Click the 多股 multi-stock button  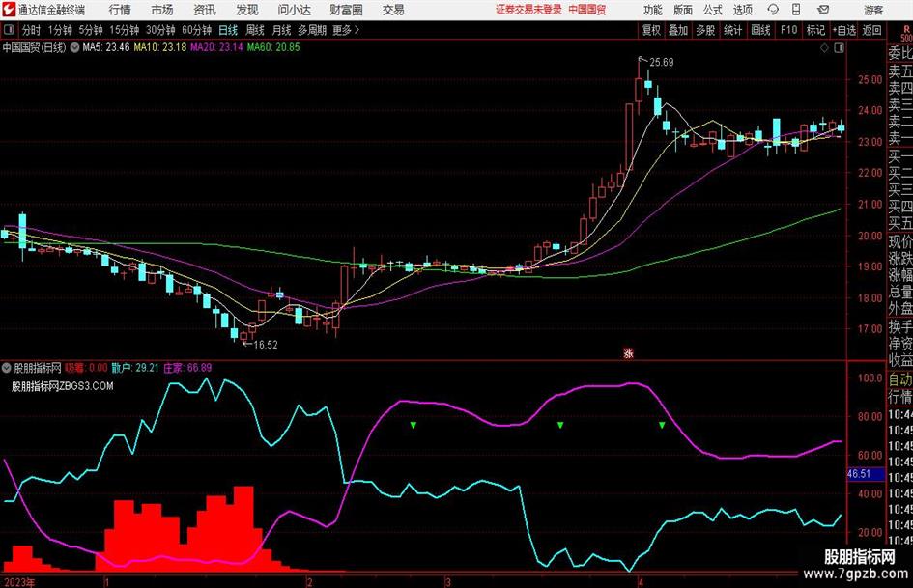pyautogui.click(x=705, y=30)
